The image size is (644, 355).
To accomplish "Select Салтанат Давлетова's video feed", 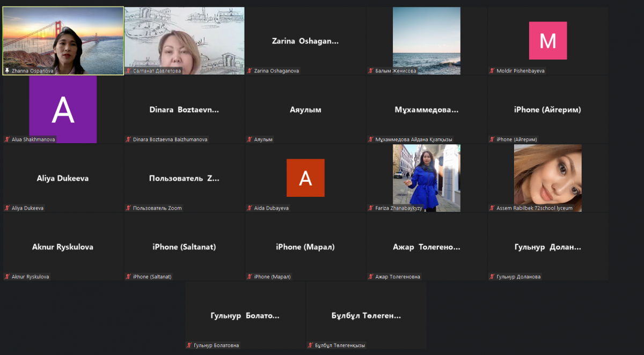I will click(184, 38).
